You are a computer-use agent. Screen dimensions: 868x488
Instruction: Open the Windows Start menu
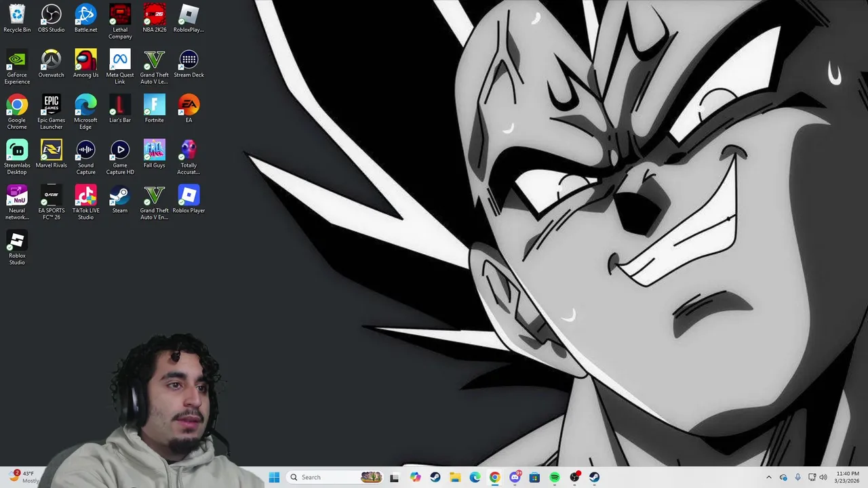click(274, 477)
